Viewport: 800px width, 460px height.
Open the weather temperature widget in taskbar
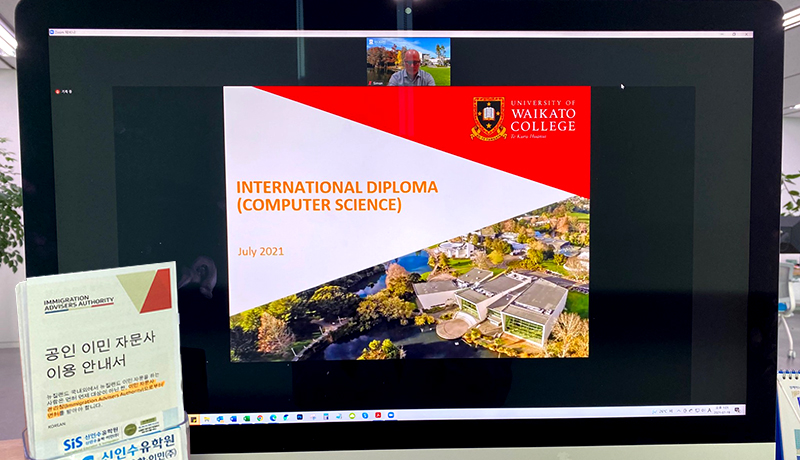662,411
